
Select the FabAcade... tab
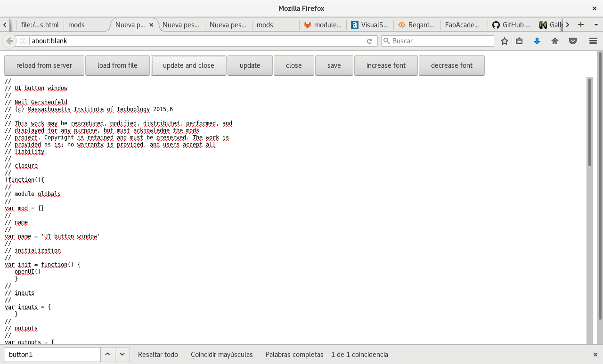(x=464, y=25)
